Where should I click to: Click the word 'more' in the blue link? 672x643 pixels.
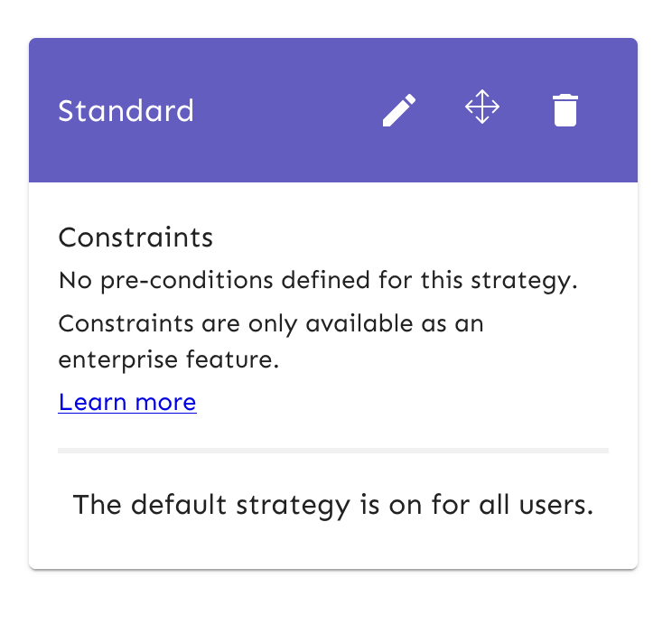point(165,402)
